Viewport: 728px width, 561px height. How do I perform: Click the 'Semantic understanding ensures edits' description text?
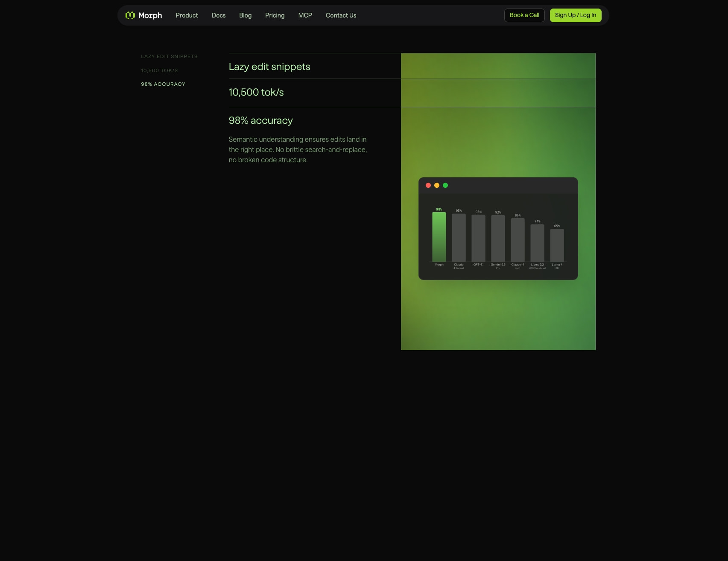click(x=298, y=149)
